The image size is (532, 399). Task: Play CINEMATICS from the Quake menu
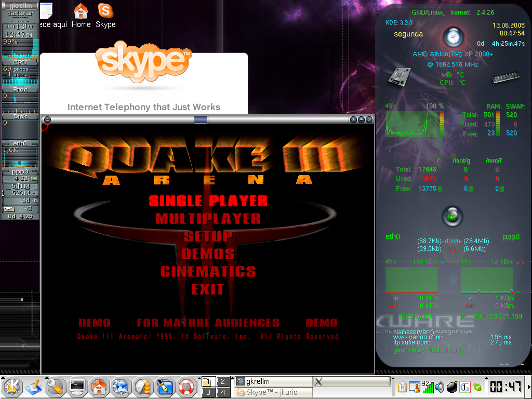pos(208,272)
